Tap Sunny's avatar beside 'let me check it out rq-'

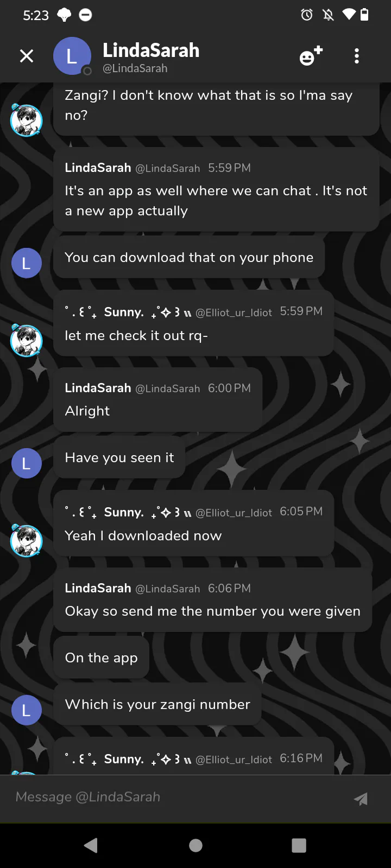tap(26, 340)
